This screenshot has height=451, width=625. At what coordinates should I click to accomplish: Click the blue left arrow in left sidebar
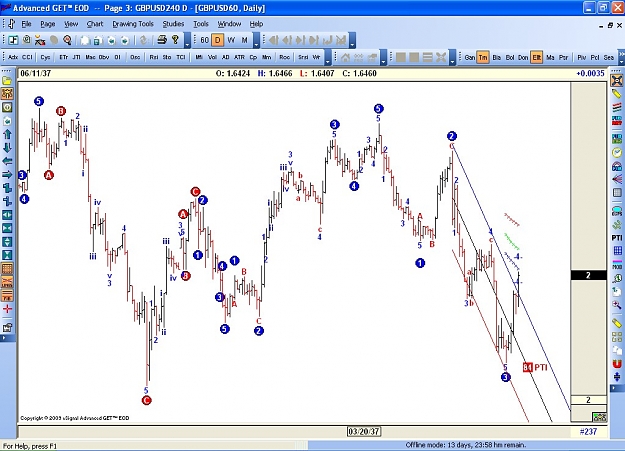(7, 161)
